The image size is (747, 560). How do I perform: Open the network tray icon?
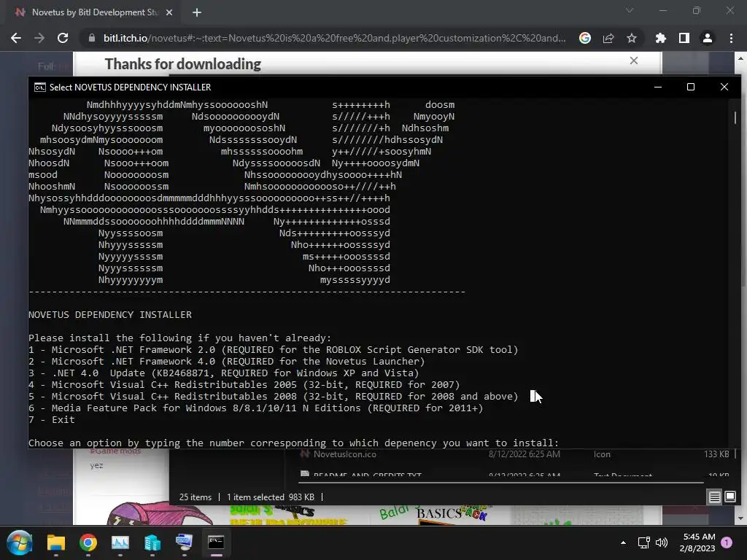(x=643, y=542)
